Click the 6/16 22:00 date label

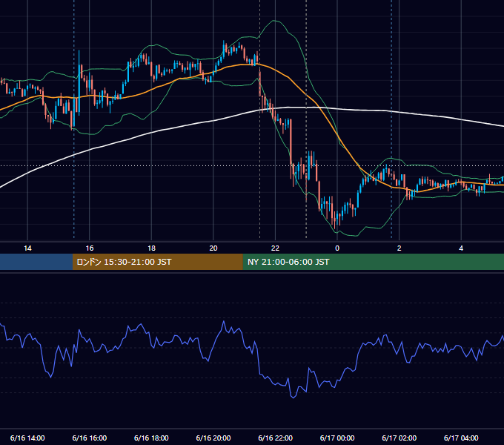coord(276,438)
